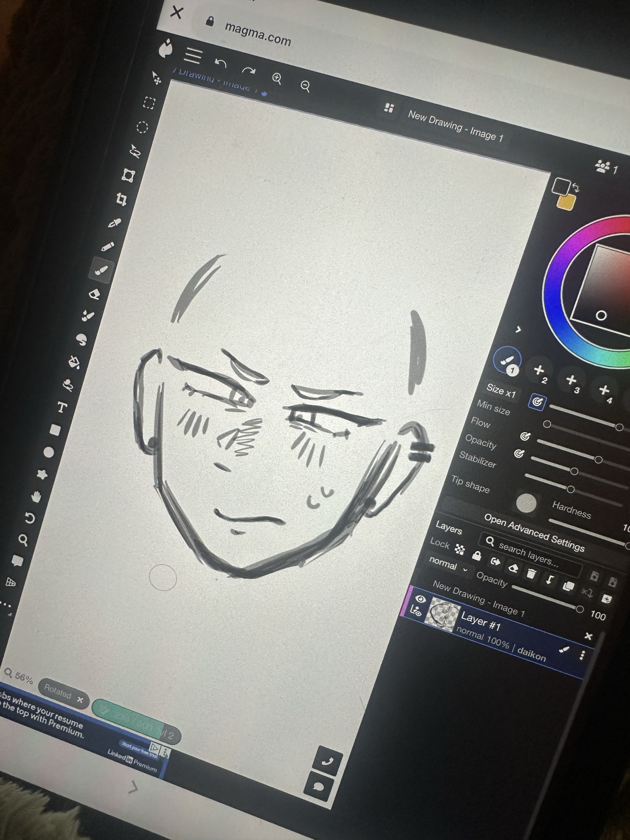
Task: Add a brush in preset slot 2
Action: (x=539, y=370)
